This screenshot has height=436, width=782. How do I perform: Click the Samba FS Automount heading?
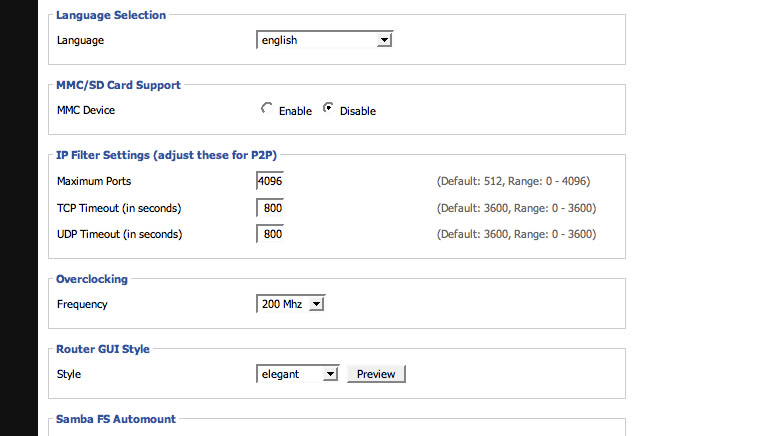(116, 419)
